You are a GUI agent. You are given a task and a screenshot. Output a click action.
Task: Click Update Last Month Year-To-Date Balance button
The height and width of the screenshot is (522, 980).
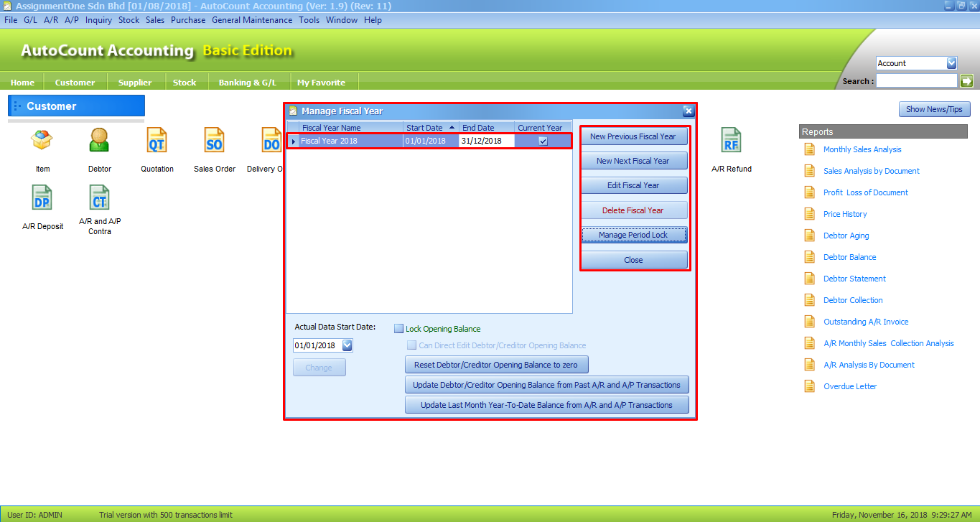click(x=547, y=405)
